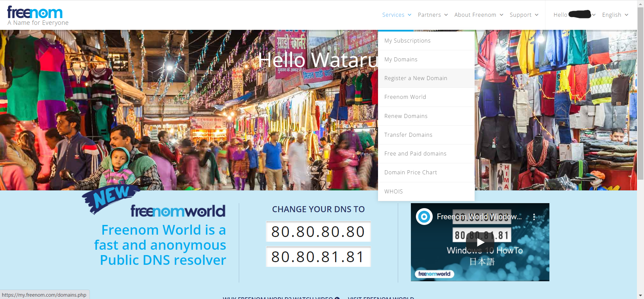Go to Renew Domains
This screenshot has width=644, height=299.
click(426, 116)
